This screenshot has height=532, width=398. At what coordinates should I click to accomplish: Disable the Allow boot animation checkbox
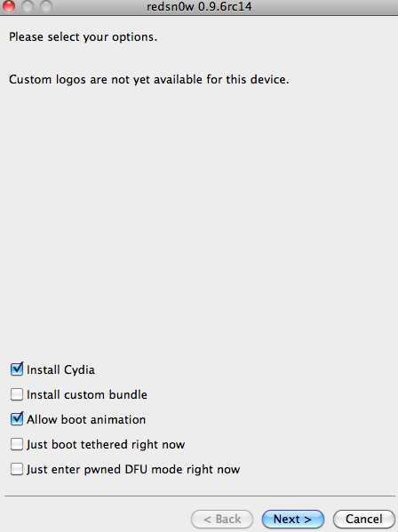point(17,419)
